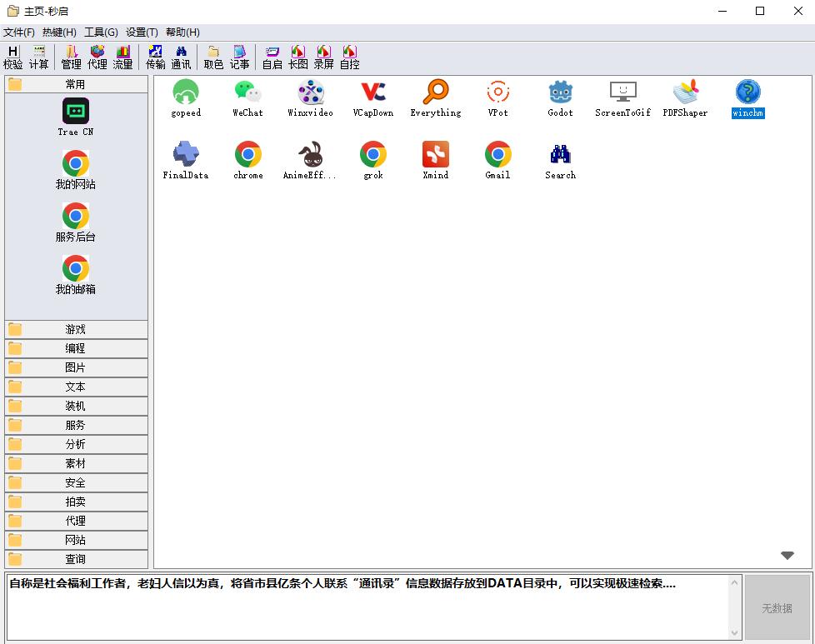Viewport: 815px width, 644px height.
Task: Open the gopeed download app icon
Action: (x=186, y=92)
